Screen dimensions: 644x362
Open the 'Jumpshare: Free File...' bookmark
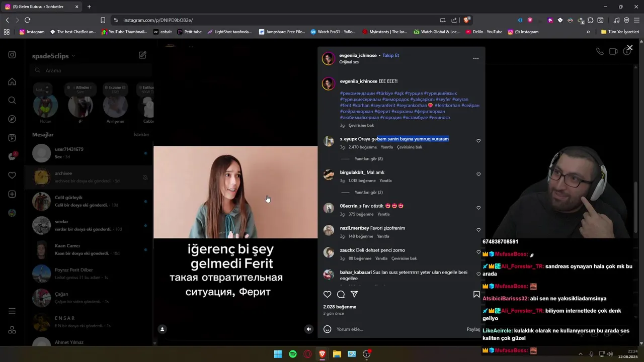click(282, 32)
